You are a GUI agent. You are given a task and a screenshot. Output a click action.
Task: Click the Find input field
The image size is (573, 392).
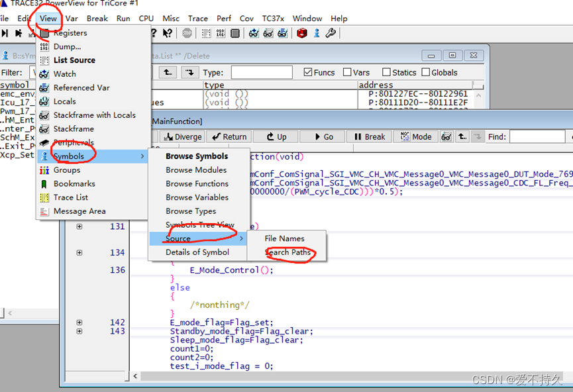(x=537, y=137)
